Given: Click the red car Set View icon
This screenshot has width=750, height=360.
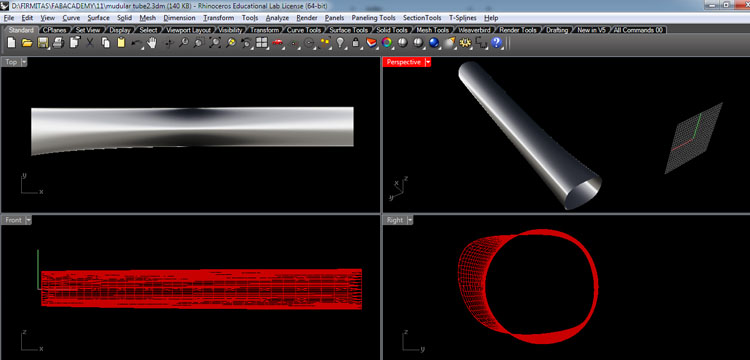Looking at the screenshot, I should pos(277,43).
